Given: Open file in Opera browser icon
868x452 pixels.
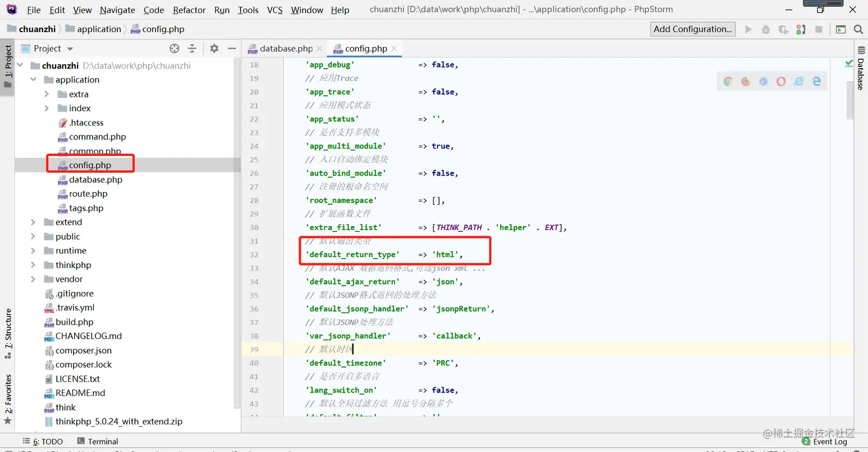Looking at the screenshot, I should 781,81.
